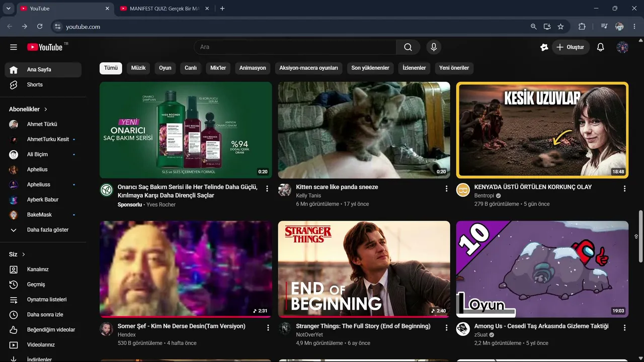This screenshot has height=362, width=644.
Task: View site information icon next to youtube.com
Action: click(57, 27)
